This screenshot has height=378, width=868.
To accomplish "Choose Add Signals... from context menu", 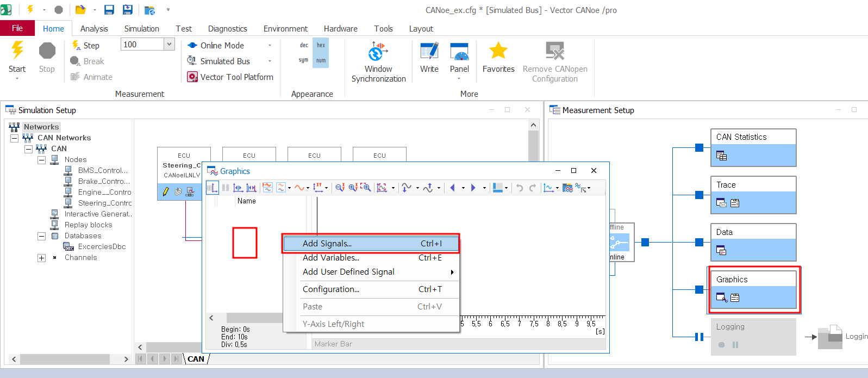I will 371,244.
